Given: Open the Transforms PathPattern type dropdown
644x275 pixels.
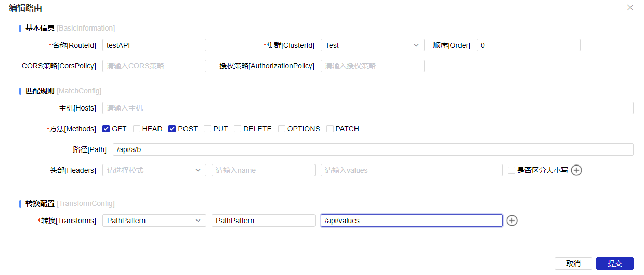Looking at the screenshot, I should pos(154,221).
